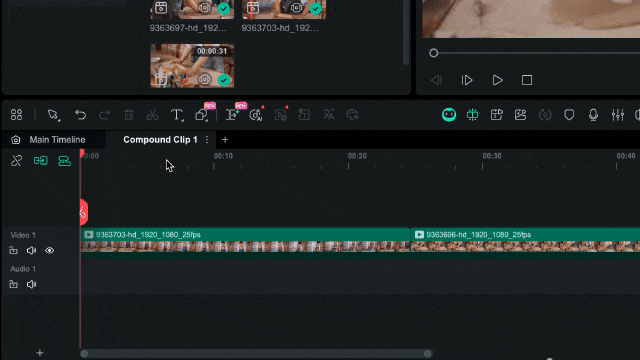Click the scissors Split icon
640x360 pixels.
coord(152,115)
